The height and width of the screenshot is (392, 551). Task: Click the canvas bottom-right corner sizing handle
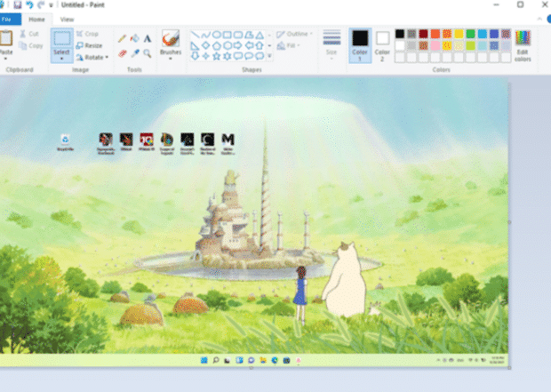point(509,368)
